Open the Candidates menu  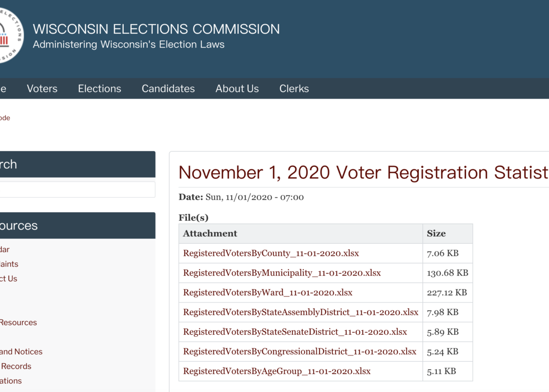coord(168,89)
